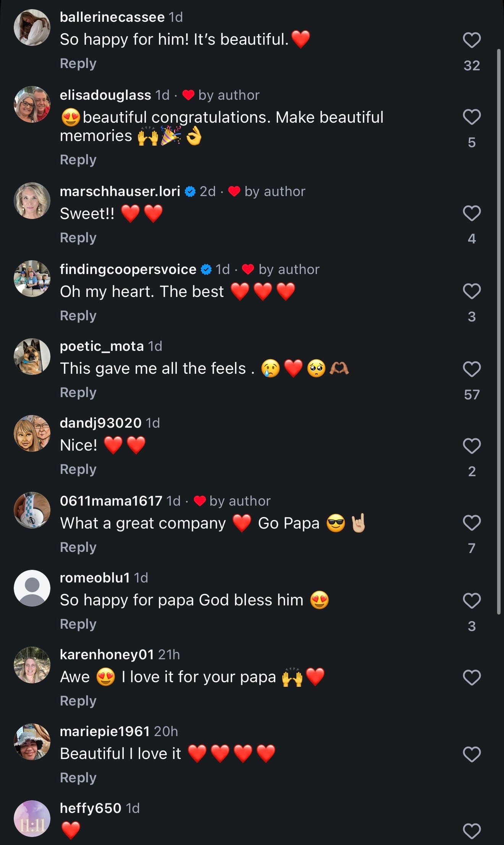Tap the heart next to dandj93020's comment

pyautogui.click(x=472, y=446)
